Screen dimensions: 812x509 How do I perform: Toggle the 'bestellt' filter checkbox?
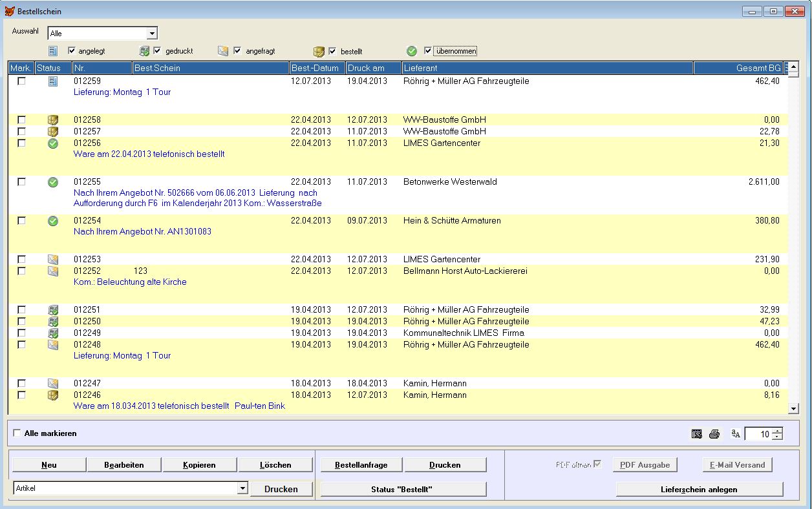332,51
